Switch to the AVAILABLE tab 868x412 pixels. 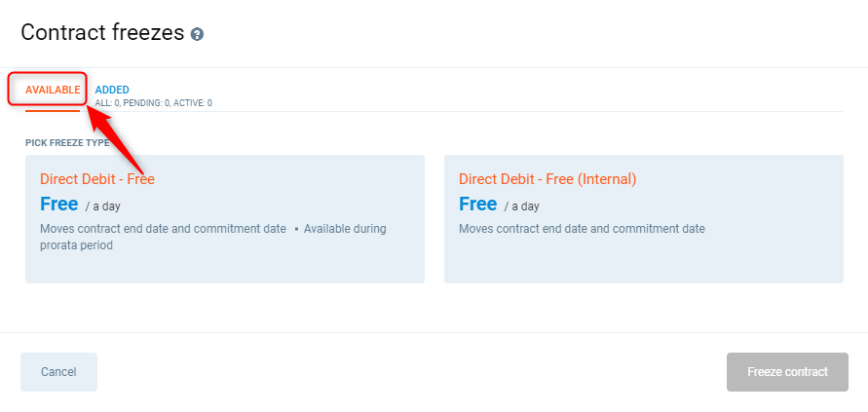click(53, 90)
